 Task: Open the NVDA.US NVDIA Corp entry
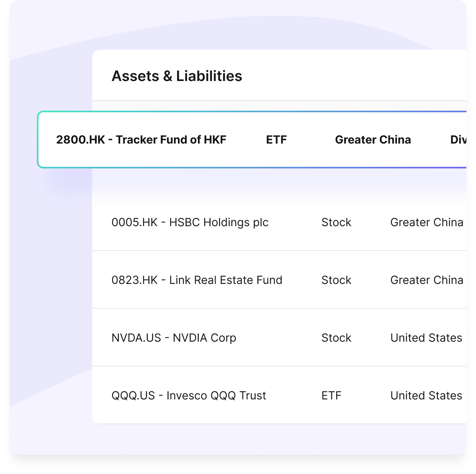[x=174, y=338]
